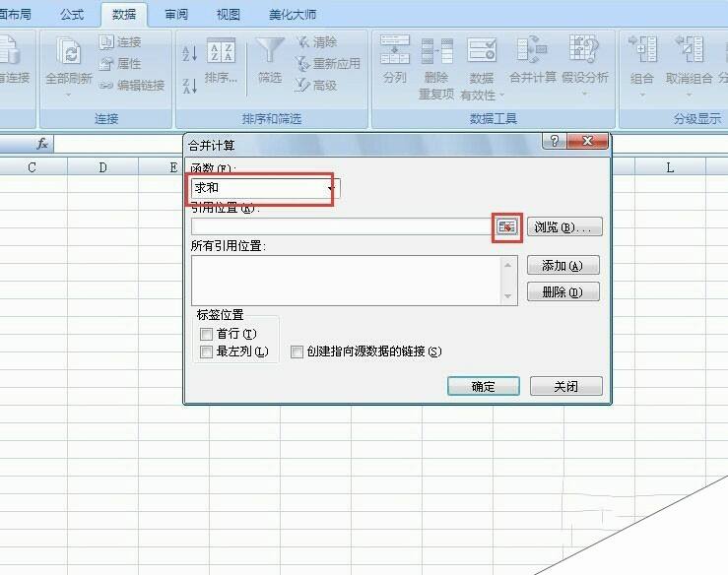
Task: Check the 首行 top row checkbox
Action: [206, 334]
